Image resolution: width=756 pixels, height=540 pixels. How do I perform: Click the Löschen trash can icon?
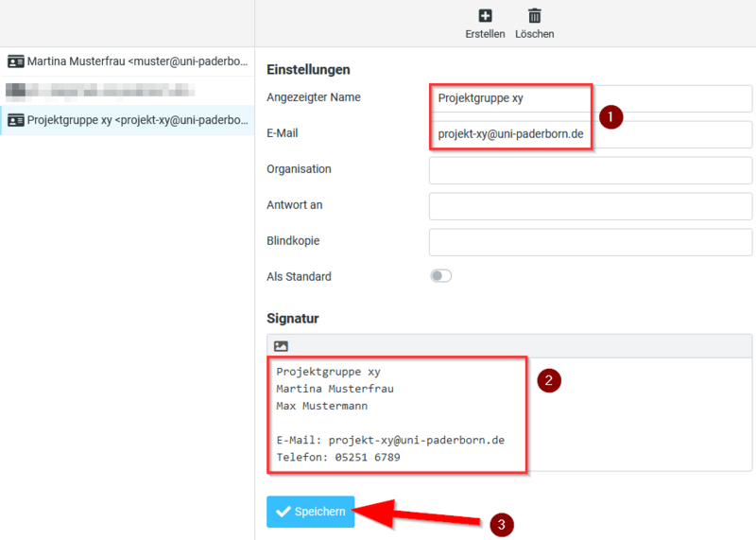(x=535, y=15)
